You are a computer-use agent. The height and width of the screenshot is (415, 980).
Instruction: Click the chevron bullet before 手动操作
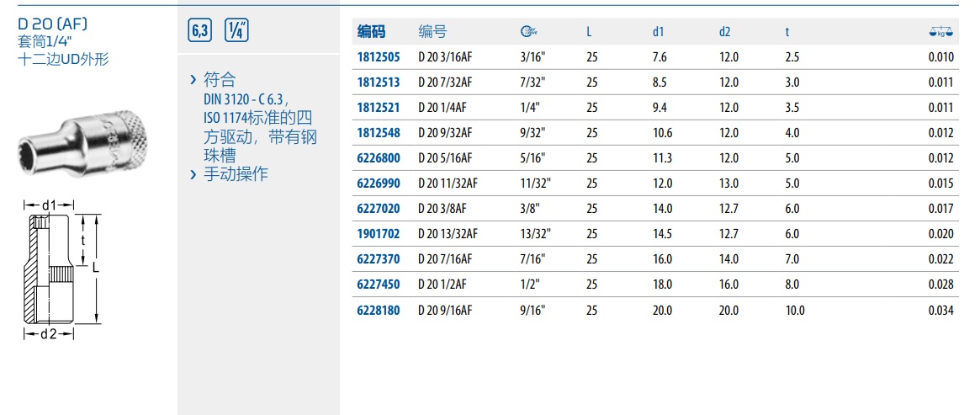[x=194, y=174]
